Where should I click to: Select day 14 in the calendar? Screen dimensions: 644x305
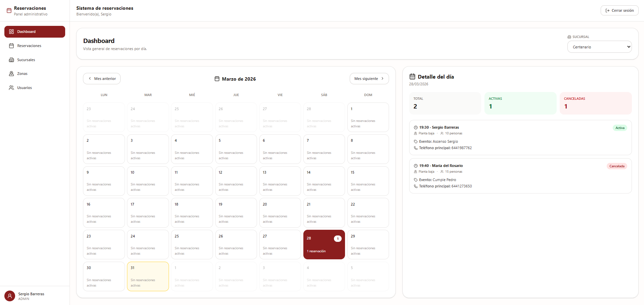coord(324,181)
